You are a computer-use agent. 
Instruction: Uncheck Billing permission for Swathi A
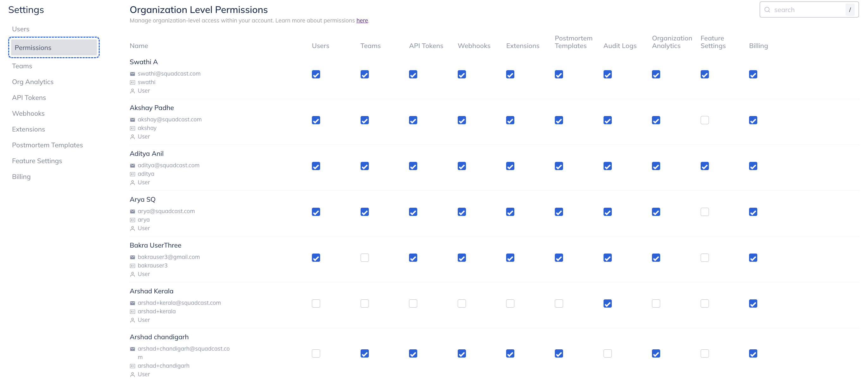click(753, 74)
